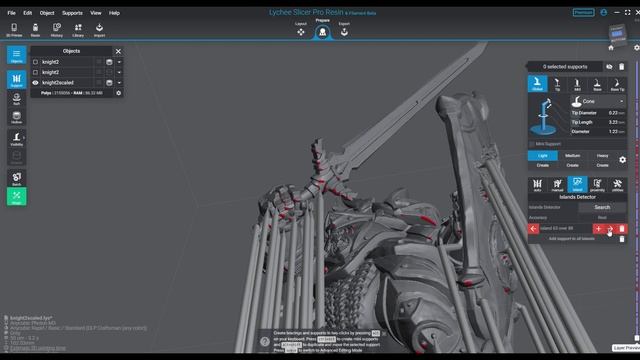Switch to the Layout workflow tab
Viewport: 640px width, 360px height.
point(301,29)
